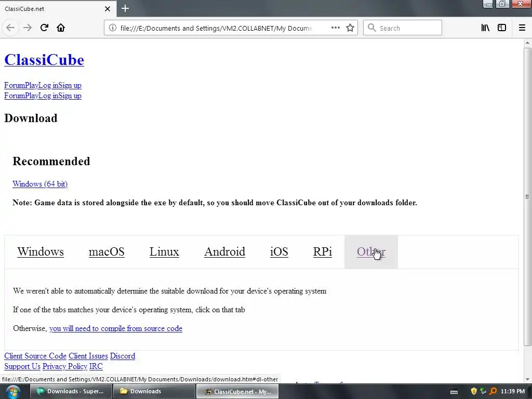Open the Support Us link

[22, 366]
